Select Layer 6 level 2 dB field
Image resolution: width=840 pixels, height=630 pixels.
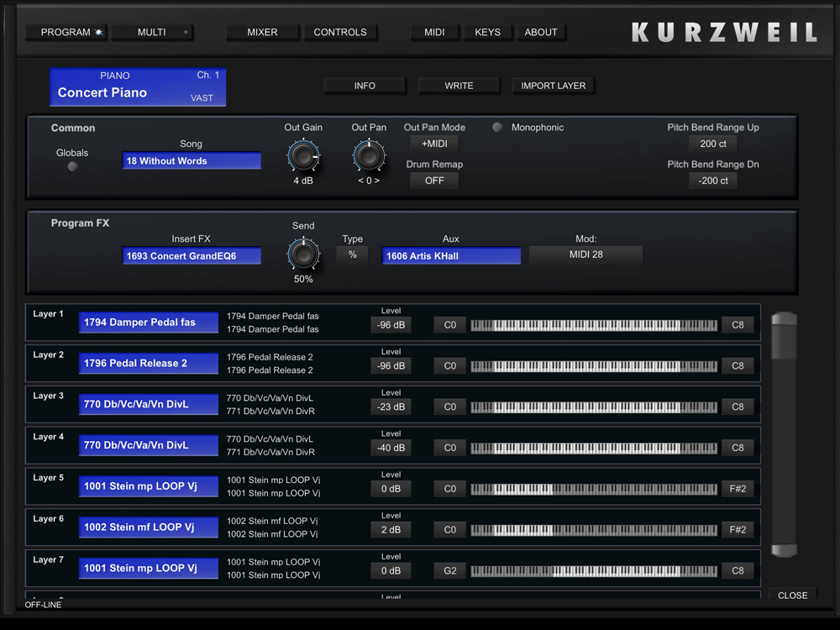coord(391,530)
